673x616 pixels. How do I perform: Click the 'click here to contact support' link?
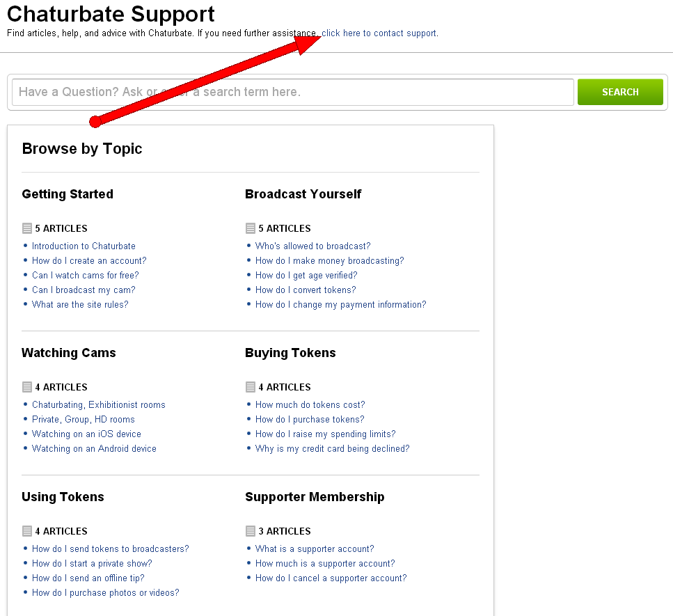pyautogui.click(x=379, y=33)
